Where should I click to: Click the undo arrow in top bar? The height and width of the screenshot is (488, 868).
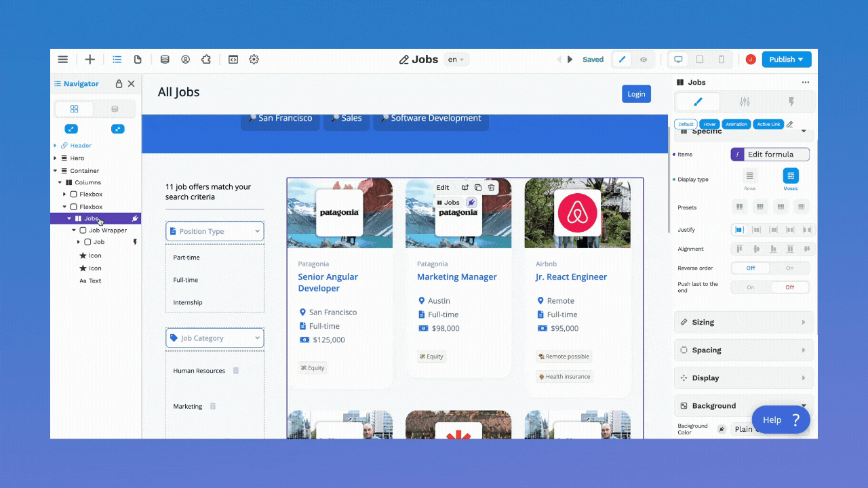[x=559, y=60]
